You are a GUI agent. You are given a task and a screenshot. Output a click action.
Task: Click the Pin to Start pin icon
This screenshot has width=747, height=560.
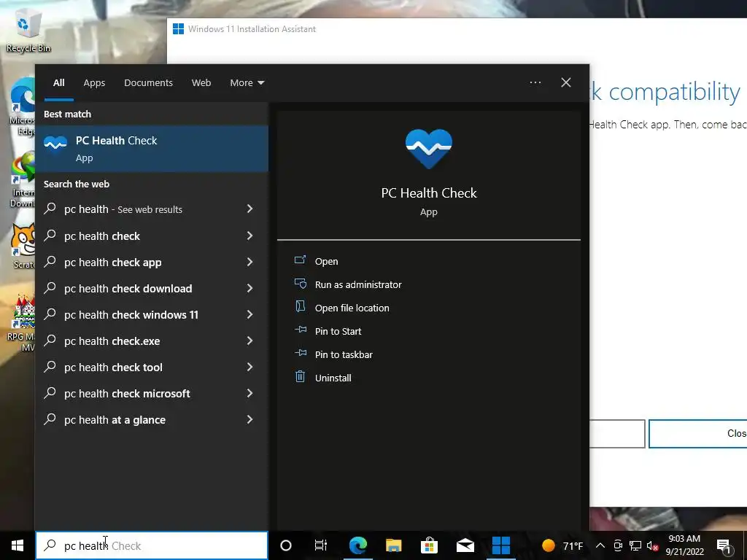(x=301, y=330)
